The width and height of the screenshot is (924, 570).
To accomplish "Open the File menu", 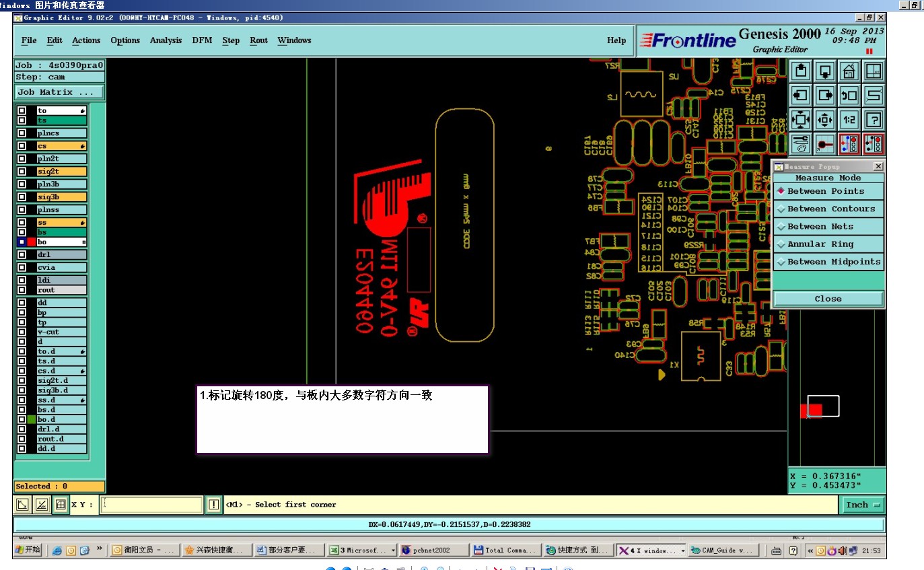I will [29, 40].
